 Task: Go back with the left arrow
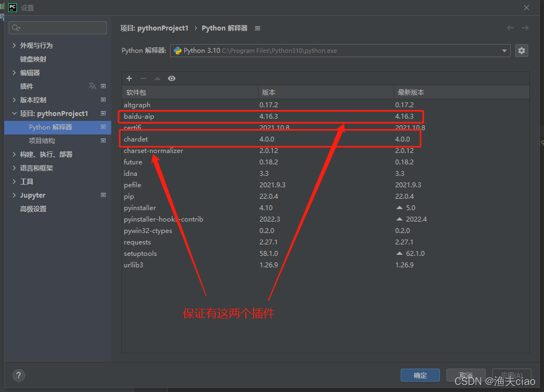coord(510,28)
